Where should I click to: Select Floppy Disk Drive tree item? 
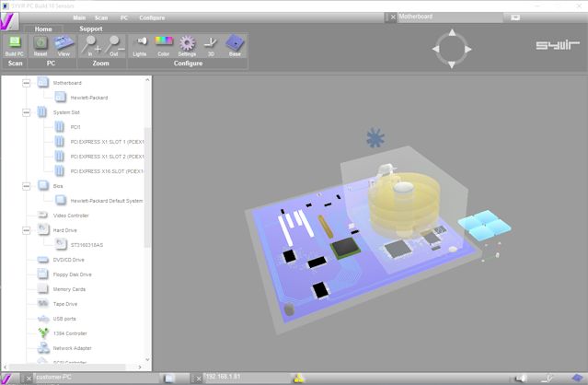73,274
